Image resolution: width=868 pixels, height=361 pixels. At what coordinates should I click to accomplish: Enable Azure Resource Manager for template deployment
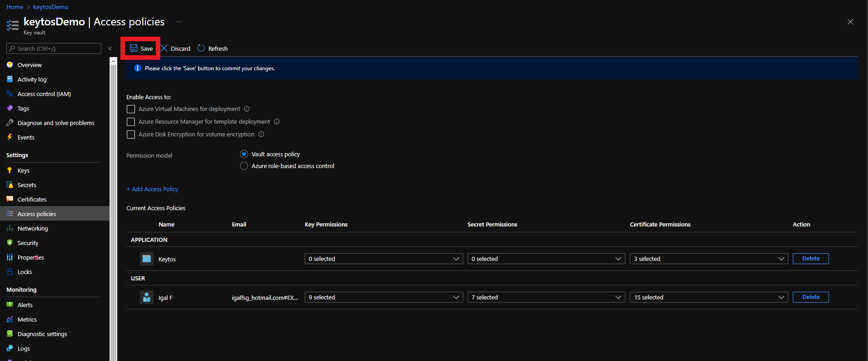pos(131,122)
